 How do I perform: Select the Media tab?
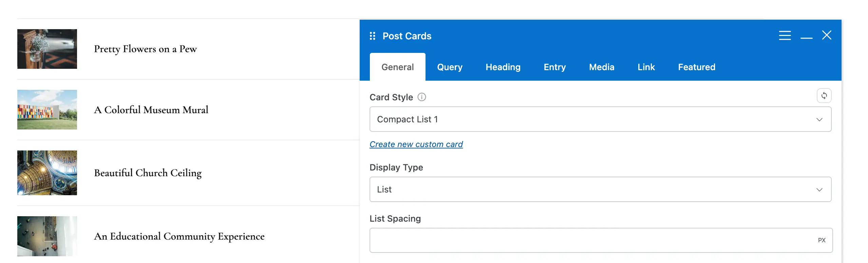pyautogui.click(x=602, y=67)
